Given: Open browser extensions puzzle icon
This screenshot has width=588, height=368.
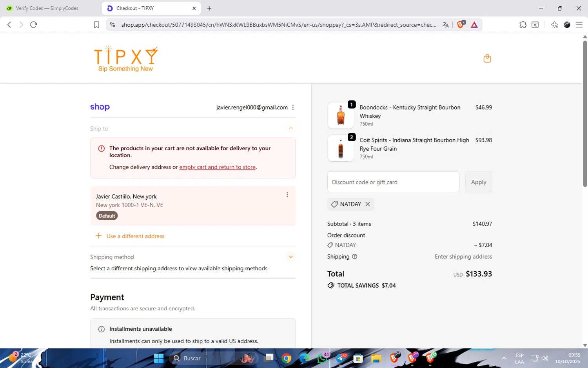Looking at the screenshot, I should pos(523,25).
